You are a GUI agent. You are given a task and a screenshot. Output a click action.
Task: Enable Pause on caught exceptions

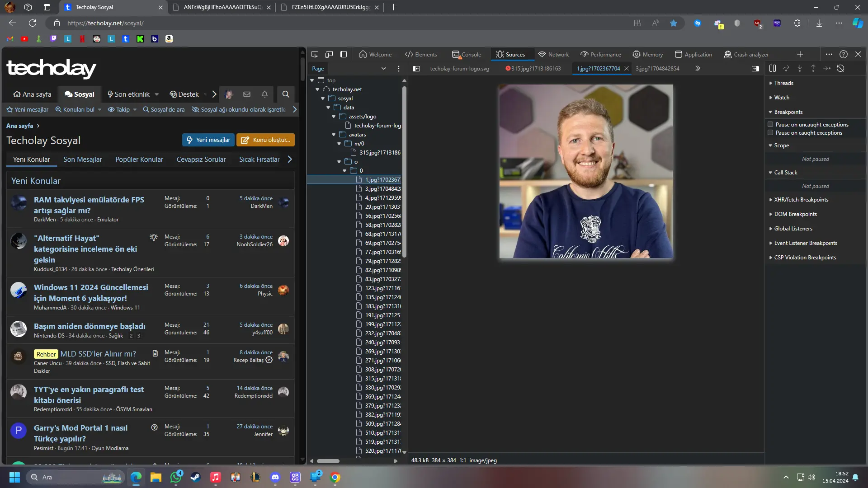(770, 132)
